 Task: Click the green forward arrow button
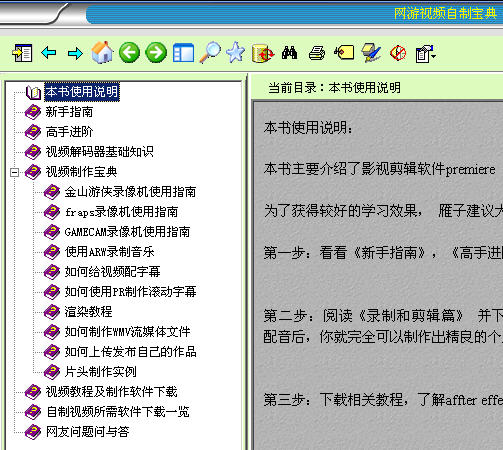click(156, 53)
